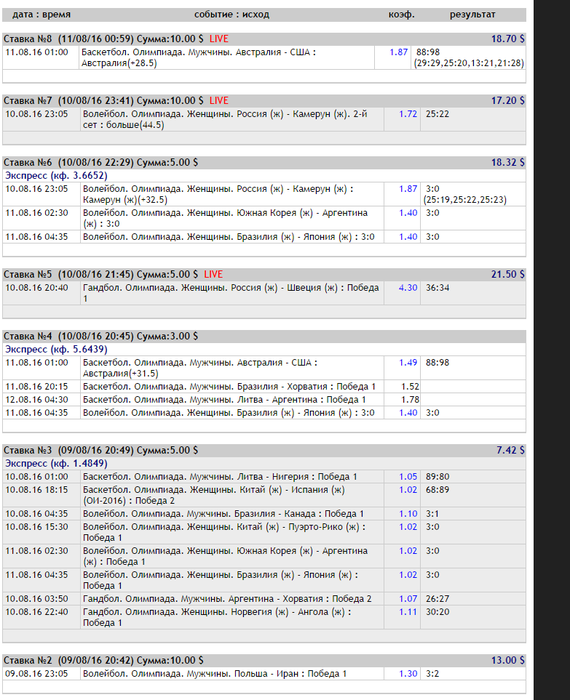570x700 pixels.
Task: Click the "событие : исход" column header
Action: 232,14
